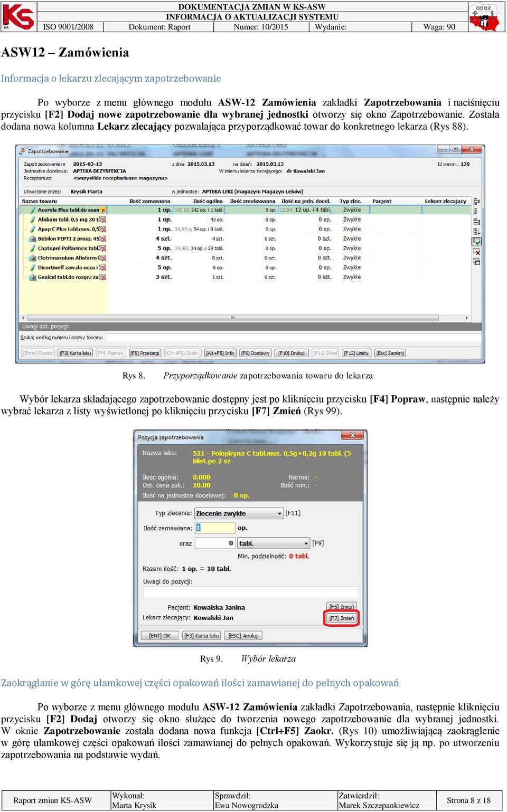Click [F6] Dostawy button
The image size is (507, 812).
point(256,353)
